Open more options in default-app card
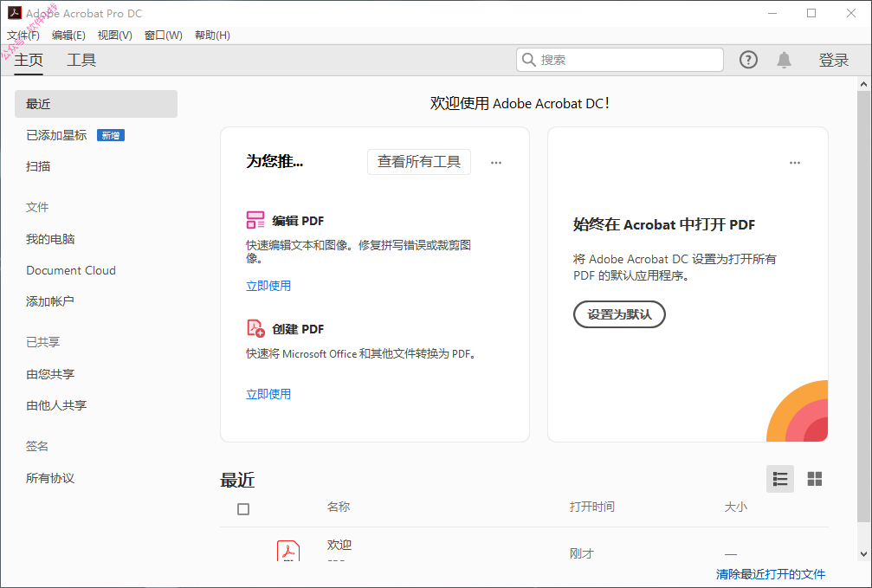The image size is (872, 588). coord(795,163)
